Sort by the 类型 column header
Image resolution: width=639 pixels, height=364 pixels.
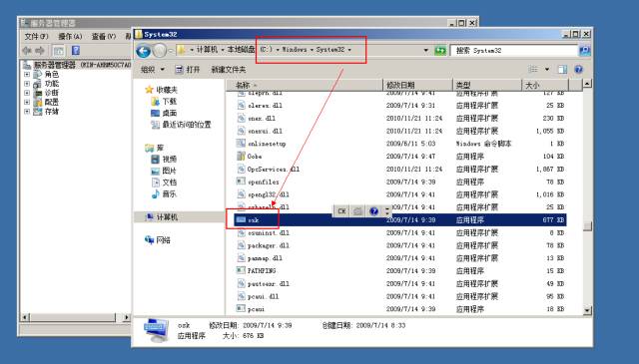(x=487, y=85)
